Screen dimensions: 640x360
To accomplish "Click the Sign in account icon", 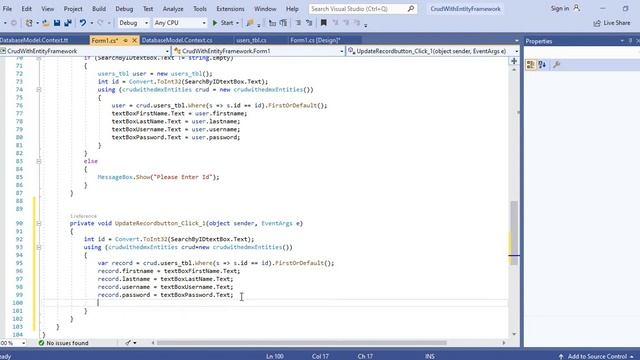I will pyautogui.click(x=576, y=8).
